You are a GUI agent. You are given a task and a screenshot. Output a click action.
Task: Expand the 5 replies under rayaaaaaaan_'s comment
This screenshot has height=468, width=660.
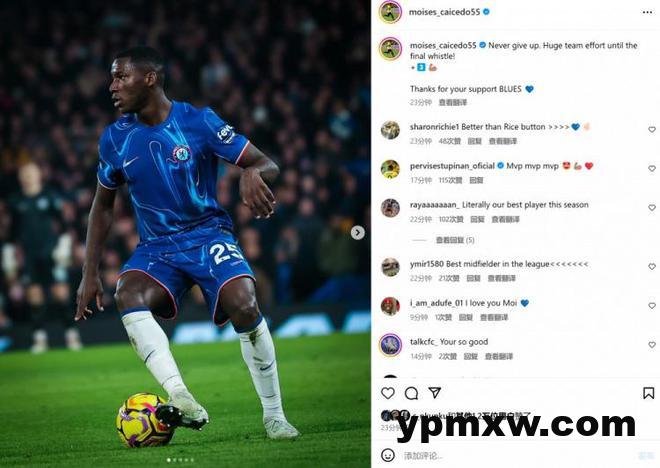pyautogui.click(x=455, y=240)
